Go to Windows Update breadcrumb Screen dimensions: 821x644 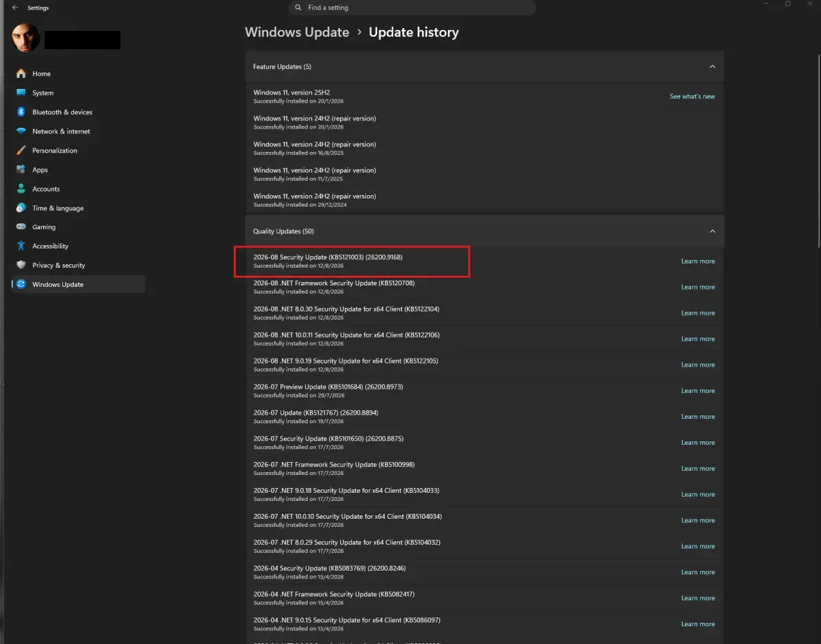297,32
